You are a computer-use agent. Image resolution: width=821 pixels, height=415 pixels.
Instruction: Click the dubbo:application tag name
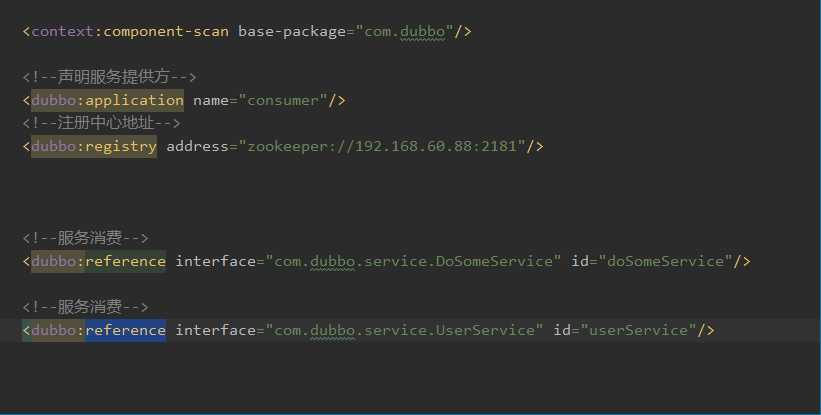107,100
